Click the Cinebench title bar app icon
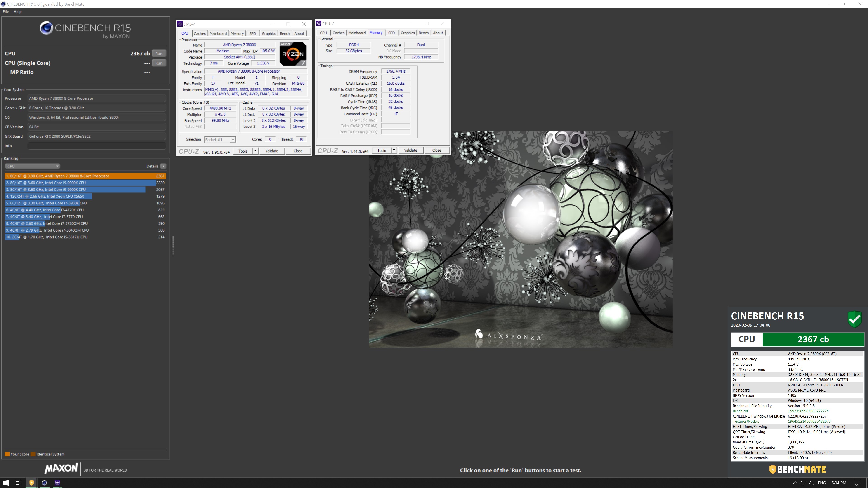868x488 pixels. [3, 4]
